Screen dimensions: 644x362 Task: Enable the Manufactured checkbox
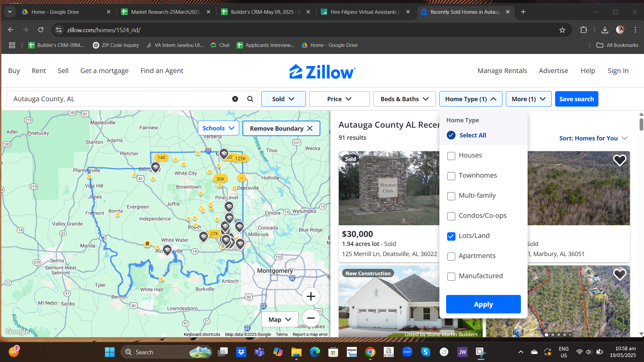coord(451,277)
